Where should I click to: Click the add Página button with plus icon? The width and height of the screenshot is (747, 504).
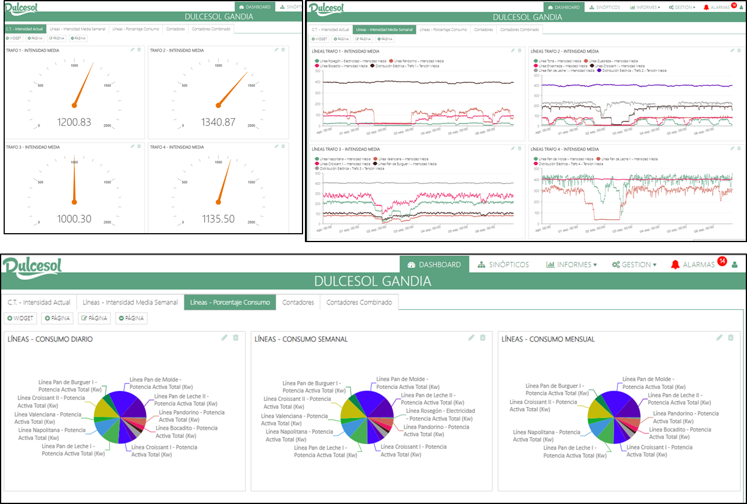click(x=57, y=318)
